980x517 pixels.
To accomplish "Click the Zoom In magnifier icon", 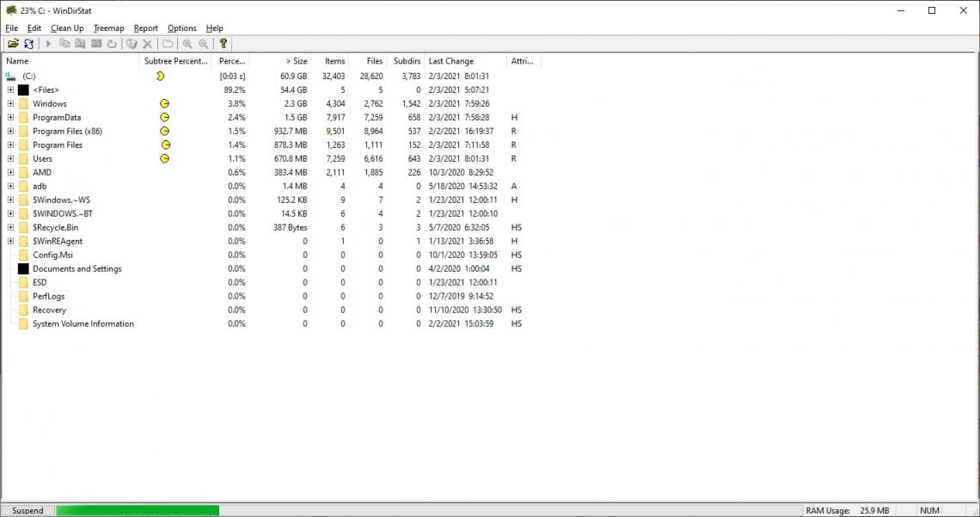I will (188, 43).
